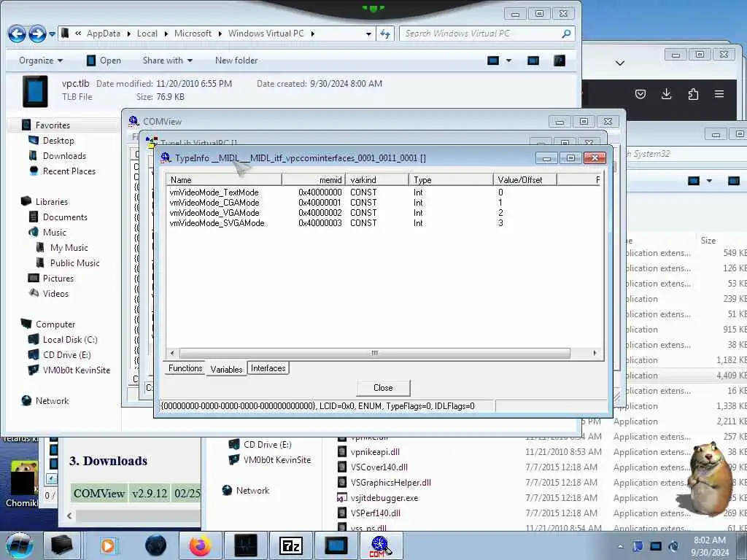Open the recent locations dropdown beside Forward
The height and width of the screenshot is (560, 747).
[52, 34]
